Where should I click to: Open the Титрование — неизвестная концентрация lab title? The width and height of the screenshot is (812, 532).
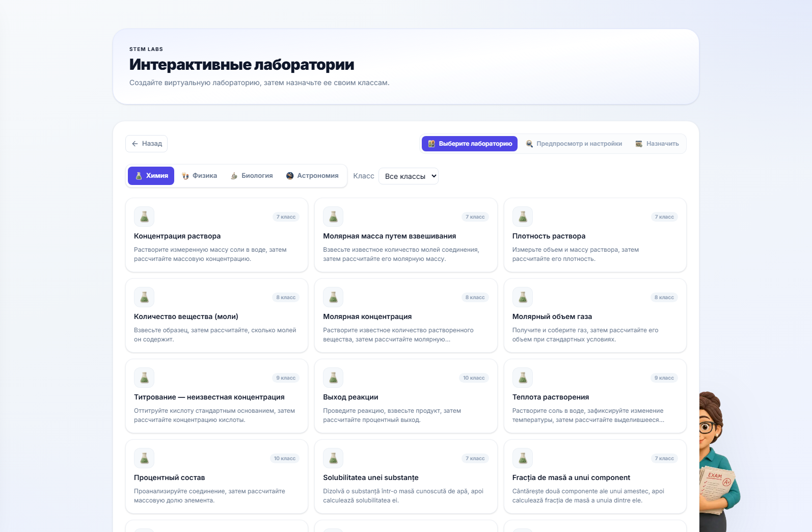click(209, 397)
